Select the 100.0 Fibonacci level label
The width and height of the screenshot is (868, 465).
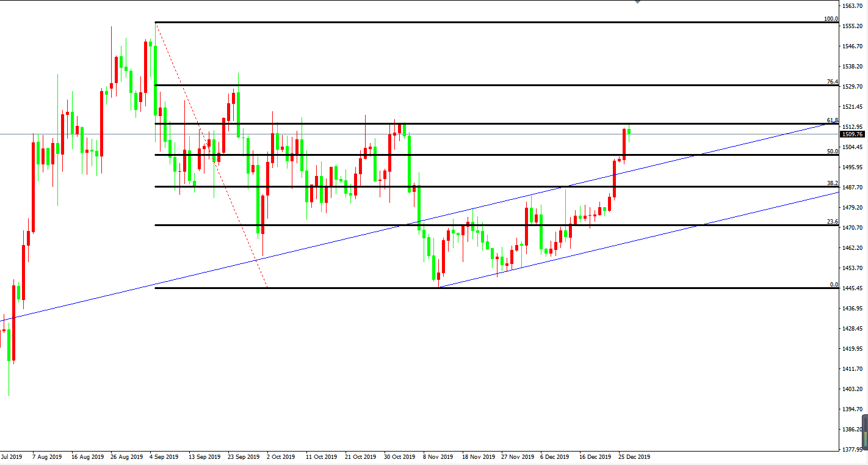(x=831, y=19)
